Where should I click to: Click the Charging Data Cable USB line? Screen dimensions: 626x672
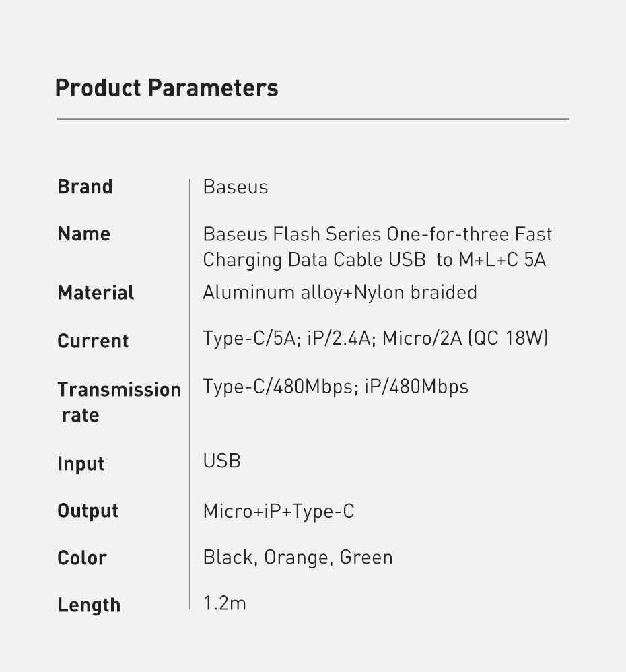point(374,259)
